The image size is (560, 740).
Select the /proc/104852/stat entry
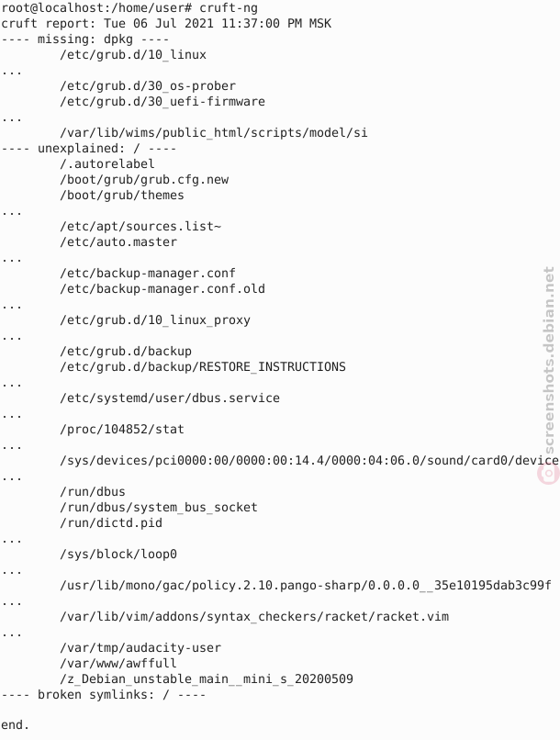[122, 429]
